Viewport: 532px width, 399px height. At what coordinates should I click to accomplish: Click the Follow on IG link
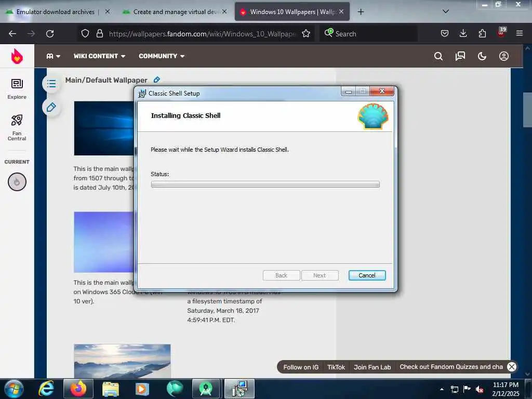click(301, 367)
